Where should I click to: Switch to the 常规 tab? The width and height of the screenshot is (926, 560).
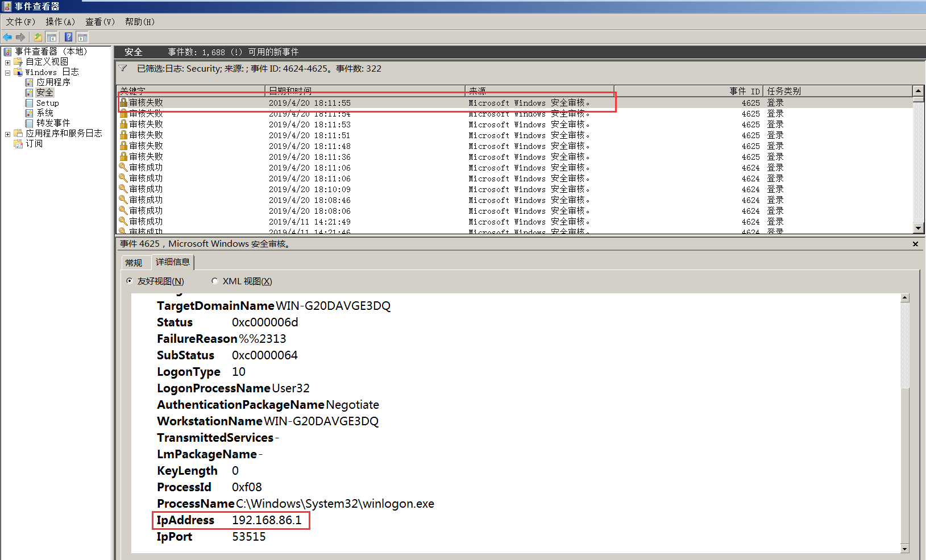tap(134, 263)
